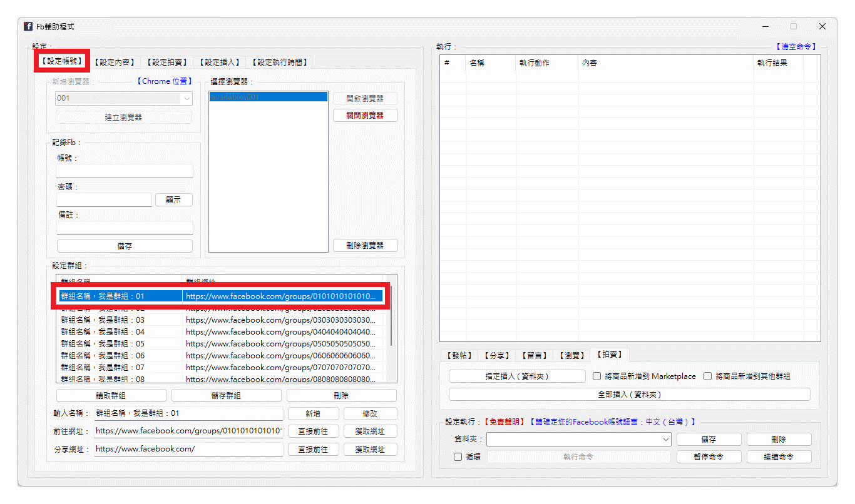Image resolution: width=855 pixels, height=504 pixels.
Task: Click 直接前往 beside 前往網址
Action: (x=314, y=431)
